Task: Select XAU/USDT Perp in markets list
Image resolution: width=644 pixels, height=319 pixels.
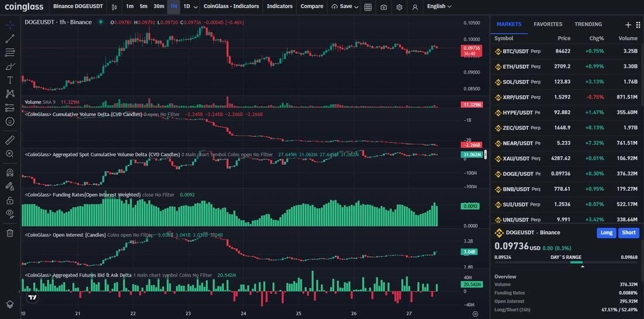Action: coord(567,159)
